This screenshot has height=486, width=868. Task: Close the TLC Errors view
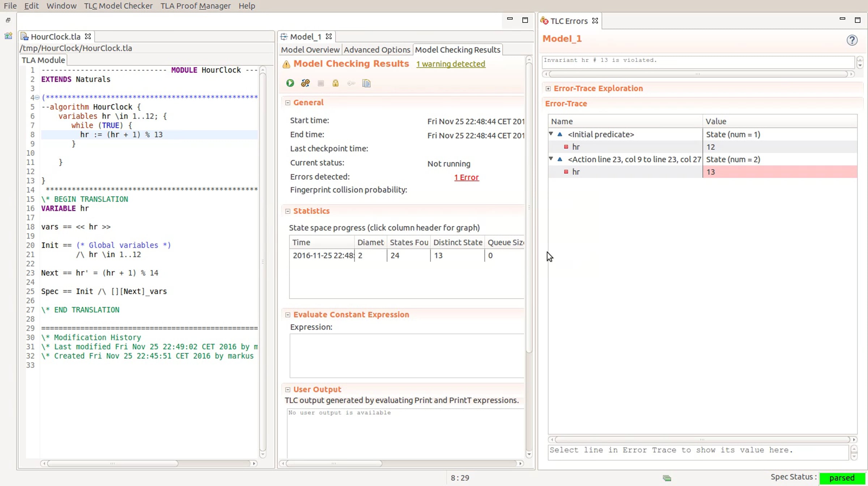tap(595, 21)
